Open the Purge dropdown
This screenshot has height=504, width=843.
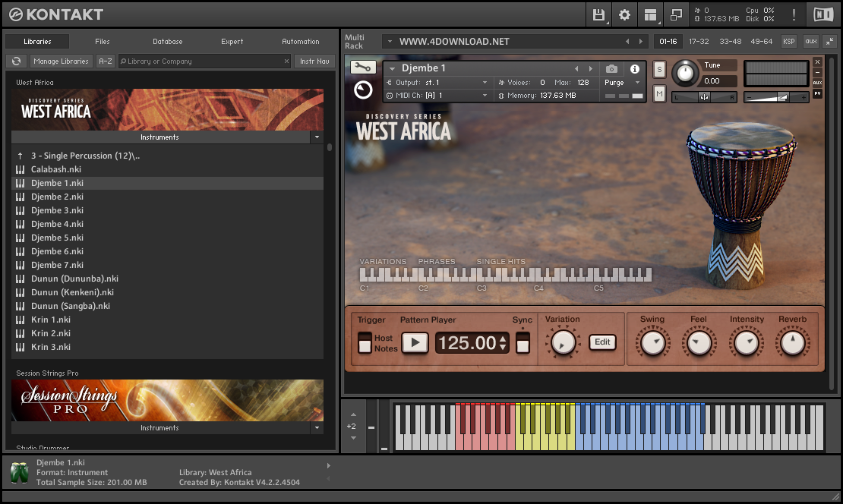[x=637, y=82]
